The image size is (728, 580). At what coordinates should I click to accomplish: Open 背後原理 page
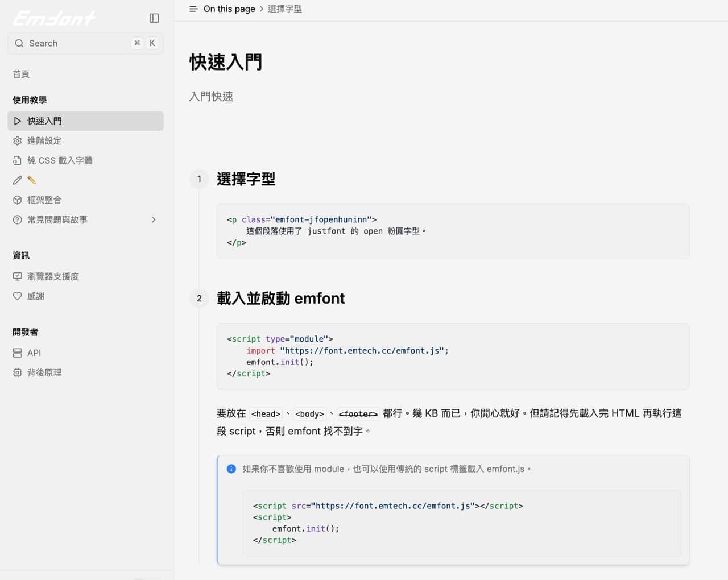pos(85,373)
